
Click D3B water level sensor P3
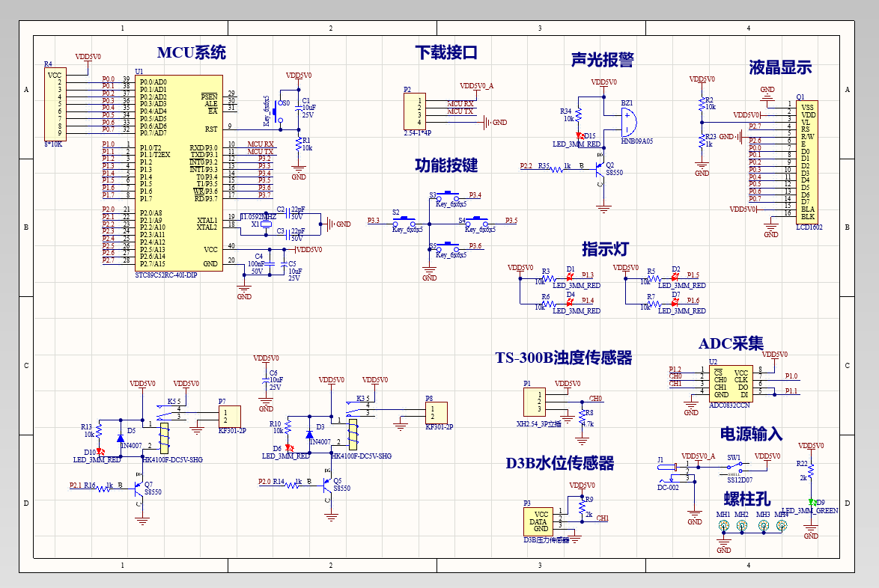click(538, 522)
